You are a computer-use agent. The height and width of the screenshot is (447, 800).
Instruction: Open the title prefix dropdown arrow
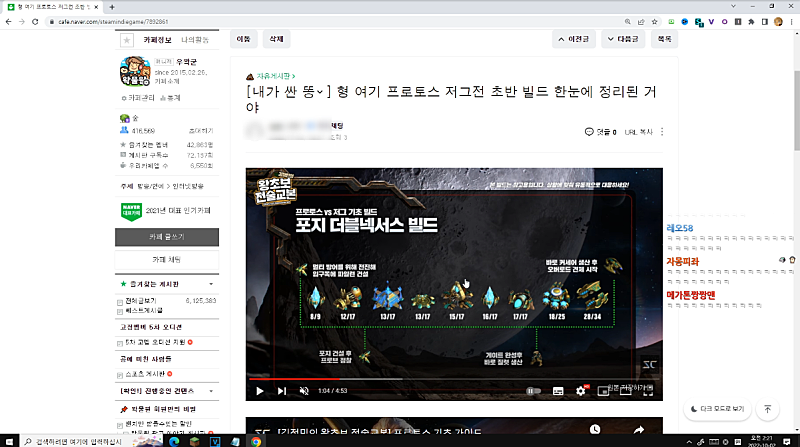click(320, 92)
